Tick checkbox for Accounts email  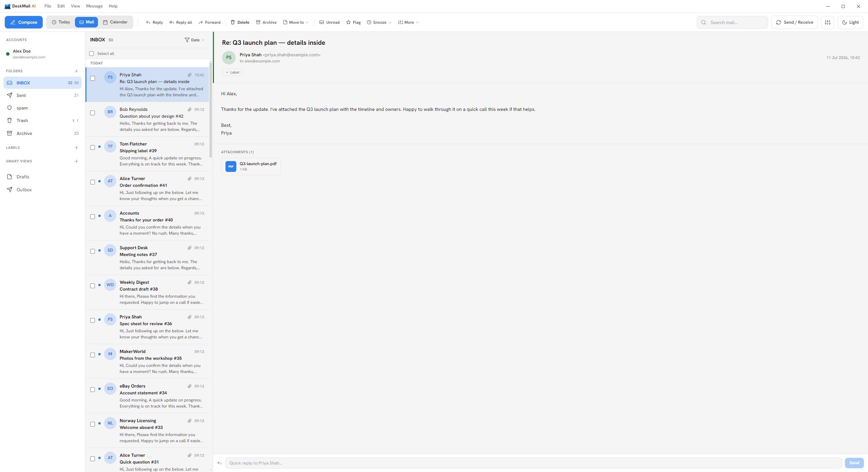click(93, 217)
